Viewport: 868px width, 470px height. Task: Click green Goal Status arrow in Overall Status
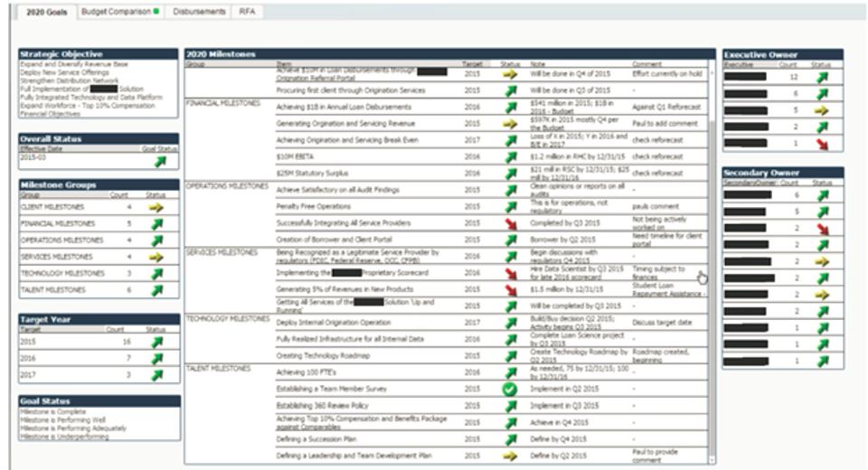[159, 161]
